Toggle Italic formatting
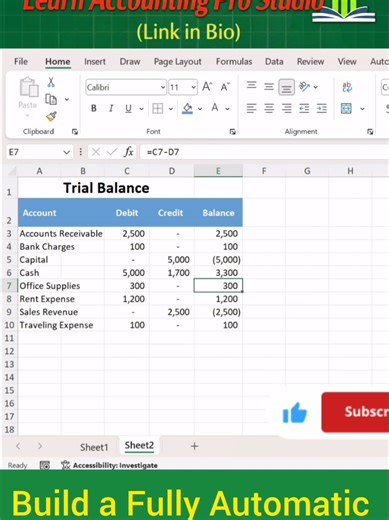 coord(111,108)
